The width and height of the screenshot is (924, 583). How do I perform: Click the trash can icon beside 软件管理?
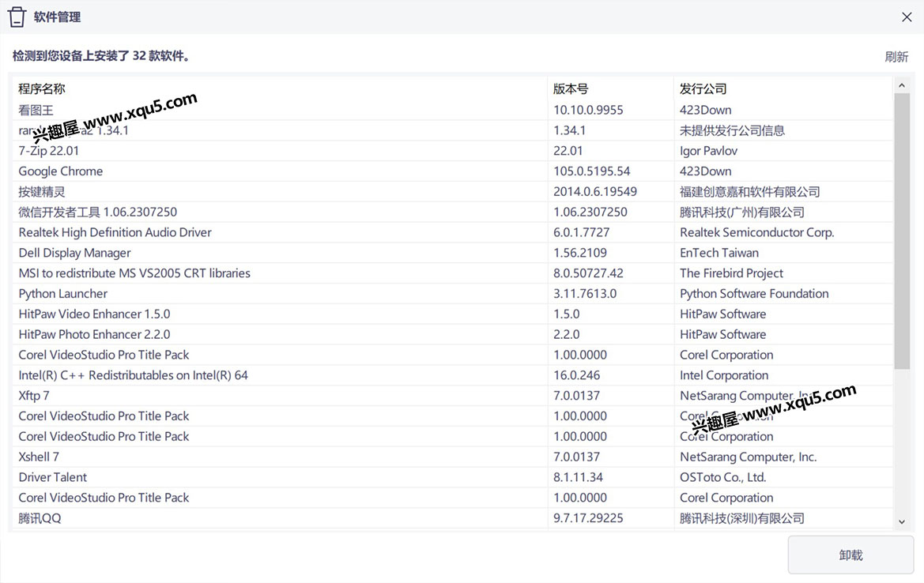[17, 17]
